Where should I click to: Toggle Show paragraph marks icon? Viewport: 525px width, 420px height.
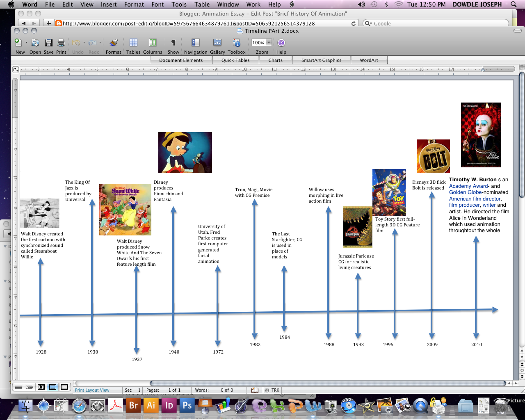pos(173,42)
